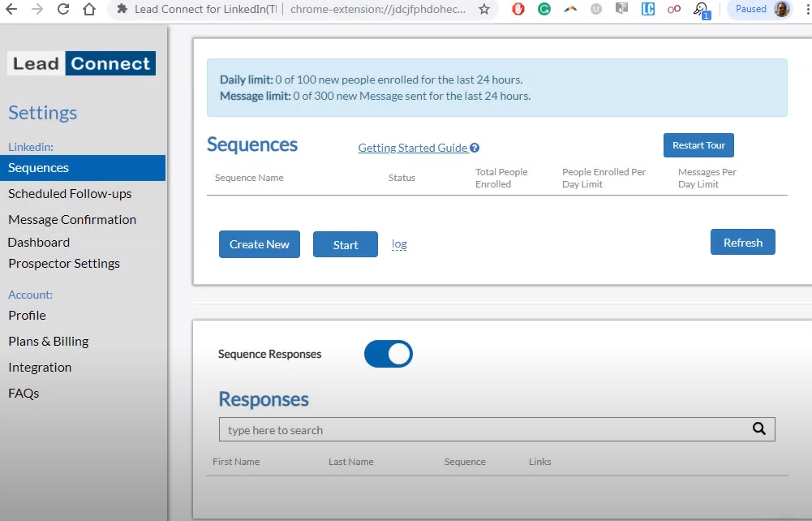Toggle the Sequence Responses switch

click(x=389, y=354)
